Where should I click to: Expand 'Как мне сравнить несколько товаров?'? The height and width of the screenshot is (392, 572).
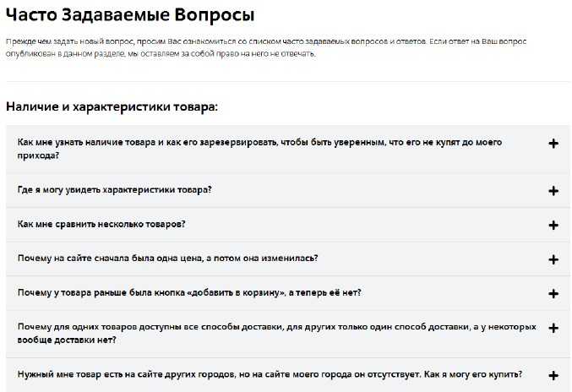[287, 225]
